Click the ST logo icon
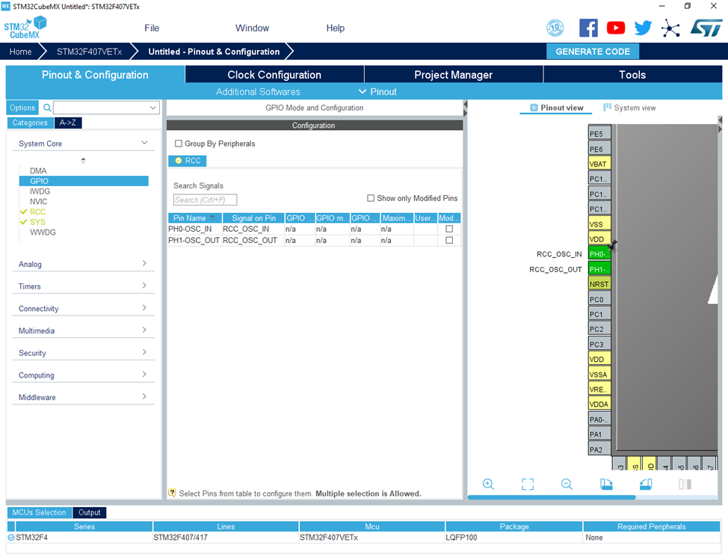 point(706,28)
